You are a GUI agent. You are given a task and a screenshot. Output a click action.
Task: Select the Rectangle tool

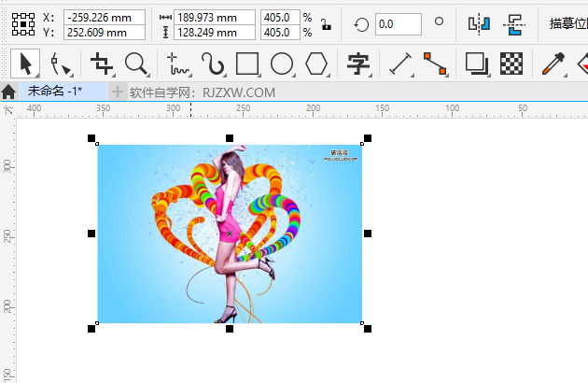click(x=247, y=64)
